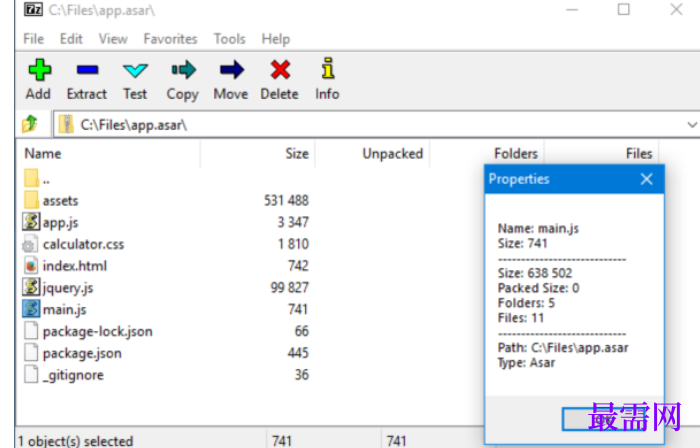Select the parent folder '..' icon
Viewport: 700px width, 448px height.
coord(31,178)
